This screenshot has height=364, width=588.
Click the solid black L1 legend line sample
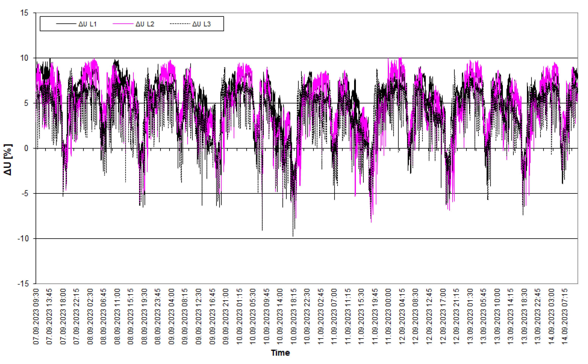pos(66,24)
